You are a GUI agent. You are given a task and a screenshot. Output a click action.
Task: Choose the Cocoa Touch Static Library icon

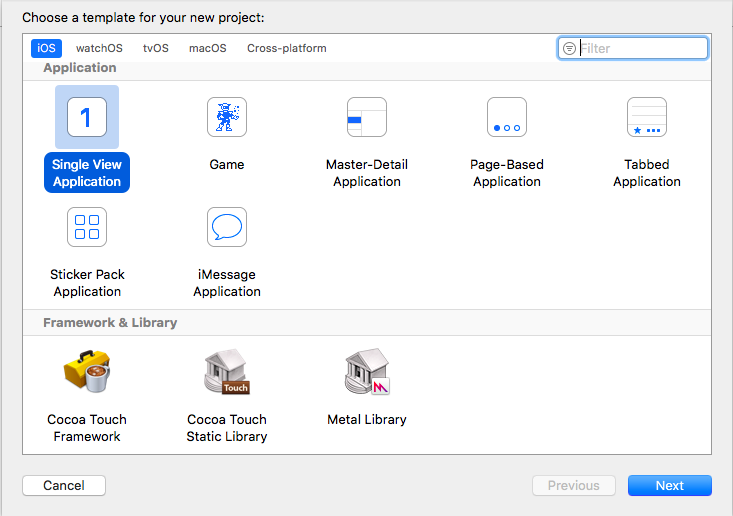point(227,371)
